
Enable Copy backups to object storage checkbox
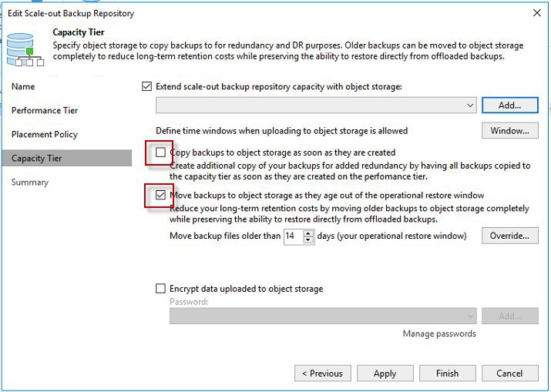[160, 152]
